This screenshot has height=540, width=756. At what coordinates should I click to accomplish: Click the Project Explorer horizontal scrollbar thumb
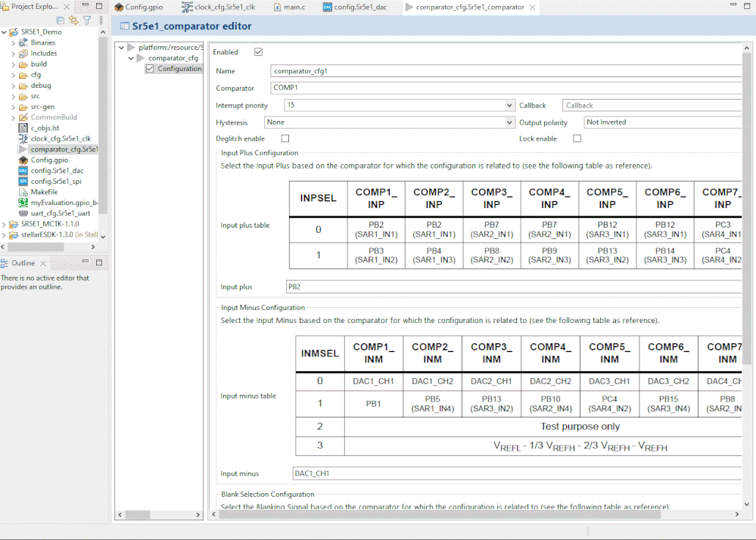coord(35,247)
